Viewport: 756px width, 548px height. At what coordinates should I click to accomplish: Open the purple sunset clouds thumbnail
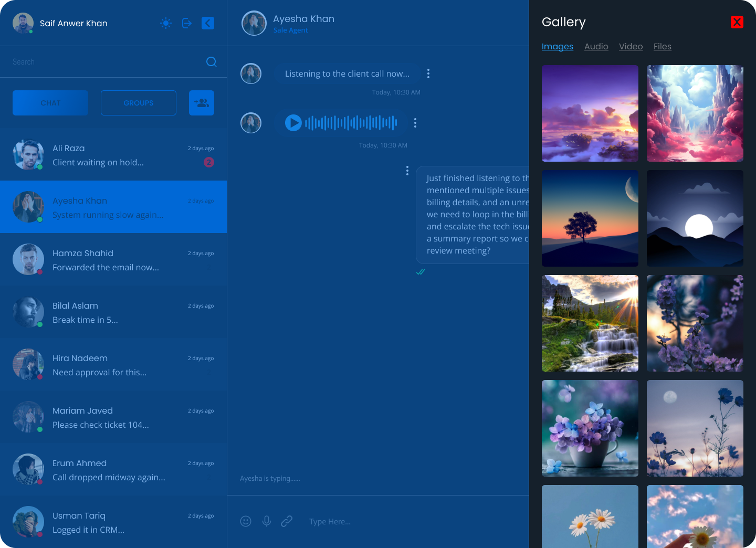point(590,113)
